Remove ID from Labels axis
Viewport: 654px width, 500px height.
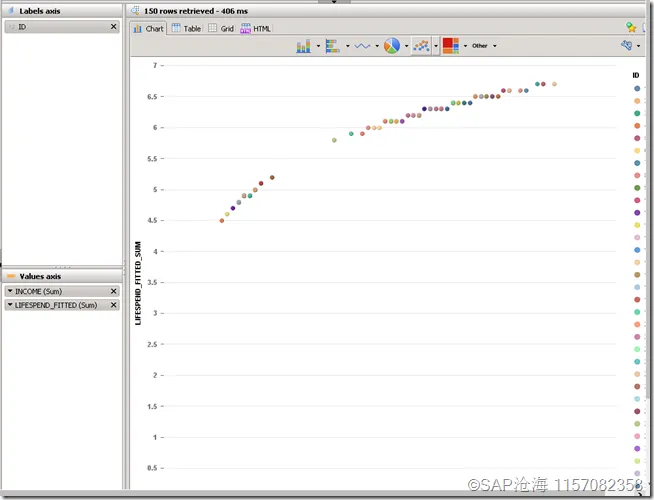[x=113, y=27]
